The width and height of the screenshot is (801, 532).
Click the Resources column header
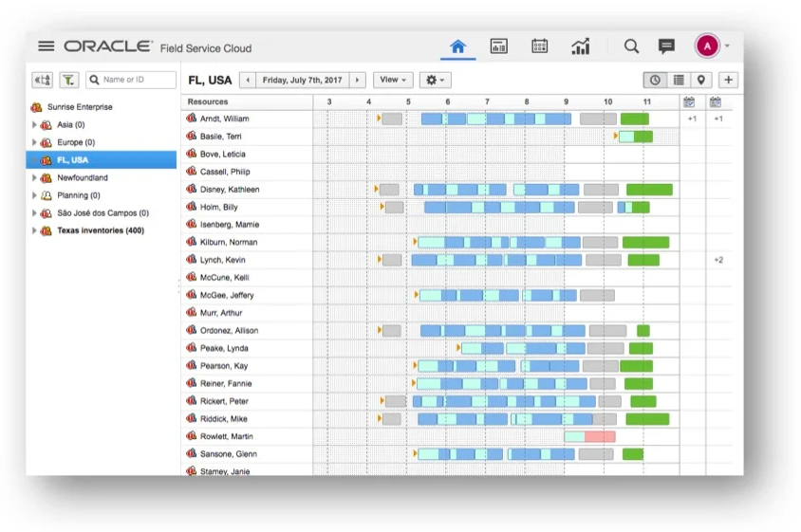point(208,101)
